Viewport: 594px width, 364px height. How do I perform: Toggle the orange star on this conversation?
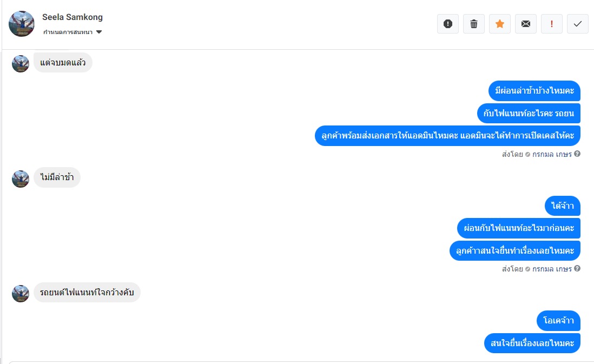(x=500, y=24)
